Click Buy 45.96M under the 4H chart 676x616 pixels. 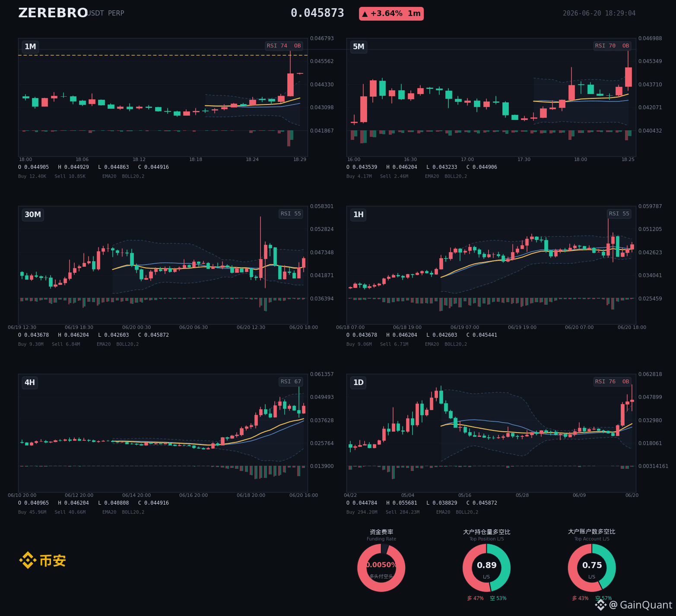point(32,512)
